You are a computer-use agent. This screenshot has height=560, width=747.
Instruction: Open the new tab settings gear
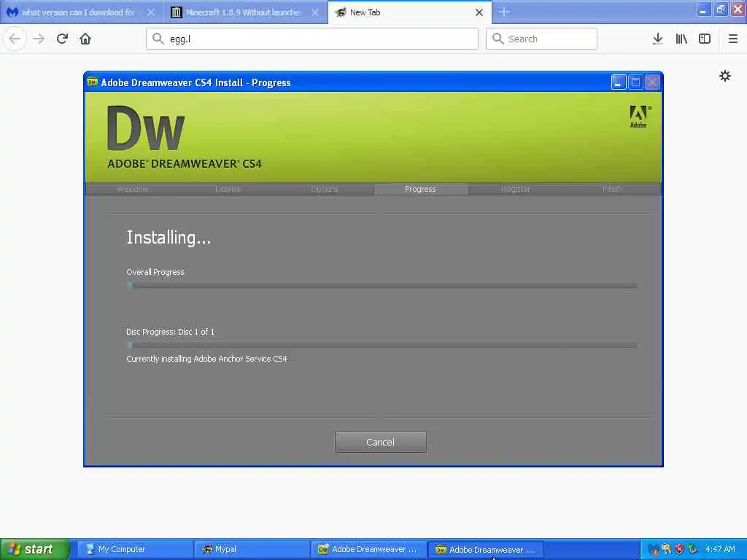point(724,76)
